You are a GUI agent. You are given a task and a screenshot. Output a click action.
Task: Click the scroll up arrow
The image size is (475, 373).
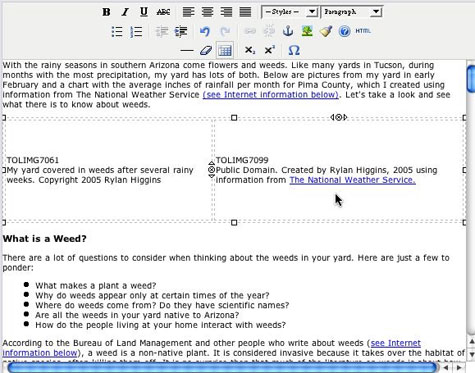tap(471, 341)
